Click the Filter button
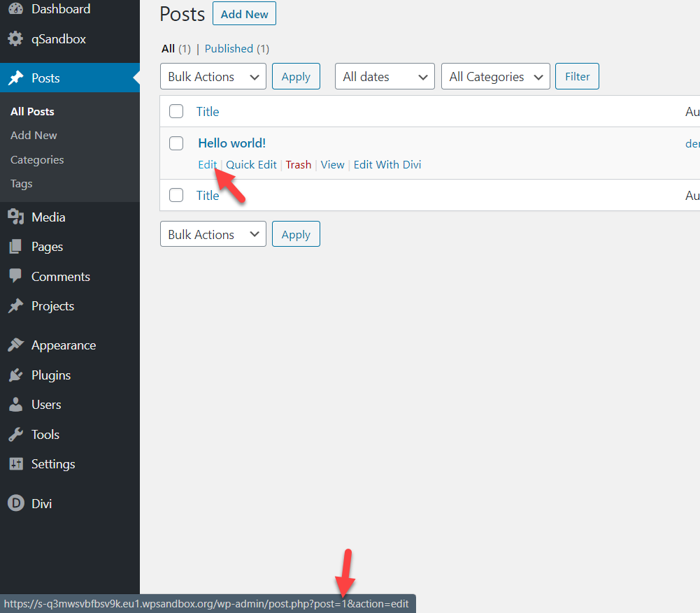700x613 pixels. click(577, 76)
